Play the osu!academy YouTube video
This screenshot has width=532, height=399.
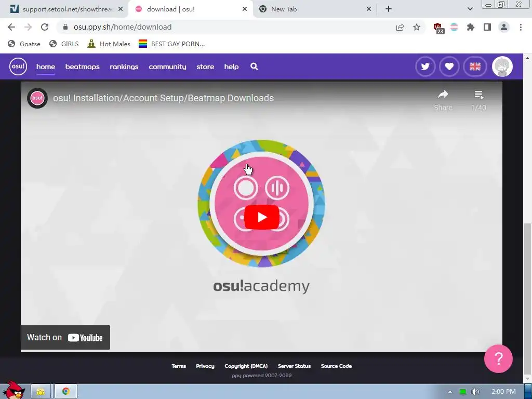click(262, 217)
